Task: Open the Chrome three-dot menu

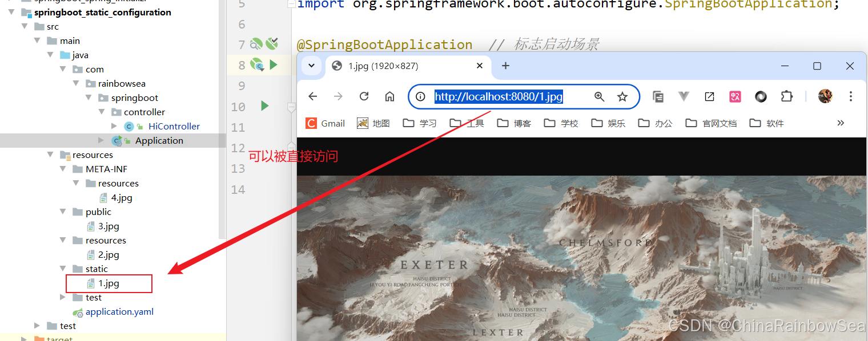Action: [x=851, y=96]
